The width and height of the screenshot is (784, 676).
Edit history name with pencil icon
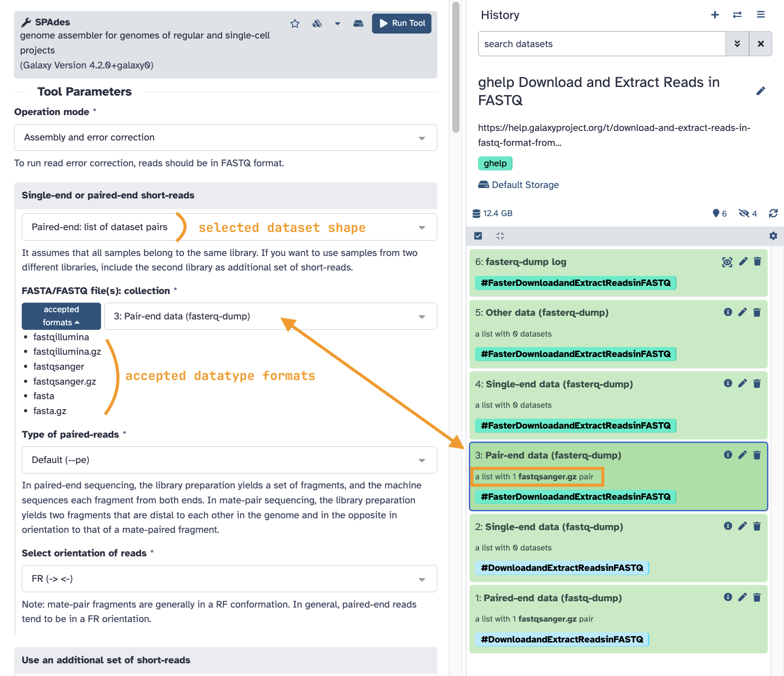click(x=761, y=91)
